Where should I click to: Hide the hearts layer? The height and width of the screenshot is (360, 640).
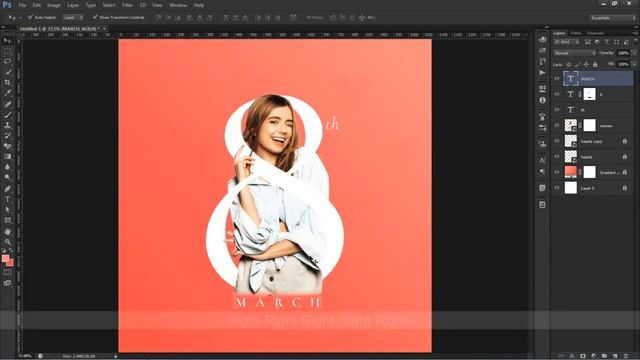pos(557,156)
